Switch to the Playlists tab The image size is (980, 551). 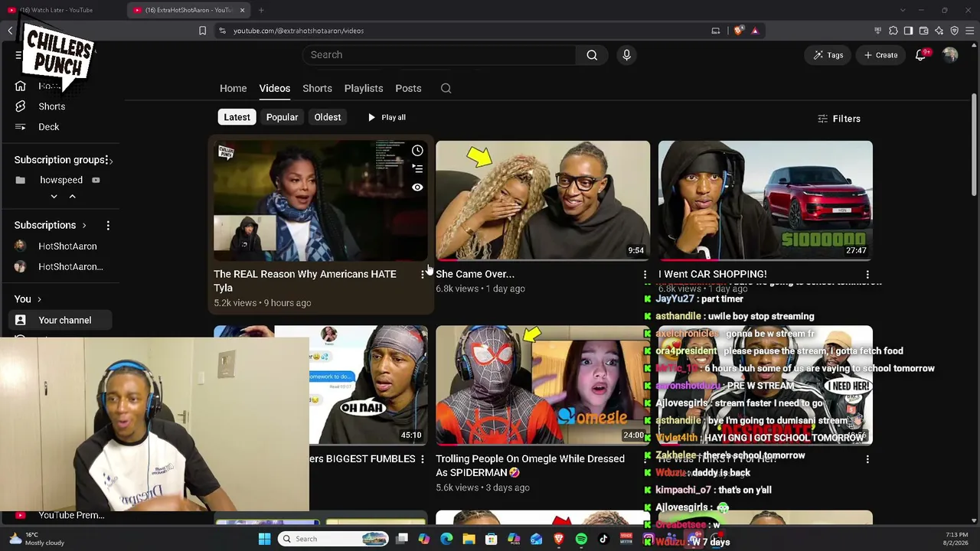tap(364, 89)
